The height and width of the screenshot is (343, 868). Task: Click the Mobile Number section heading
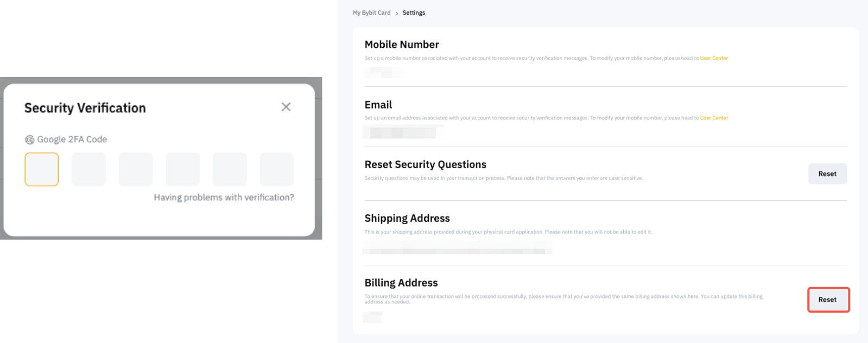(x=402, y=45)
